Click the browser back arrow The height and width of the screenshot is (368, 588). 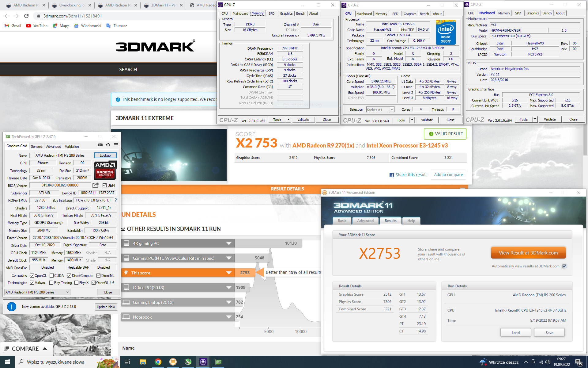(x=7, y=16)
